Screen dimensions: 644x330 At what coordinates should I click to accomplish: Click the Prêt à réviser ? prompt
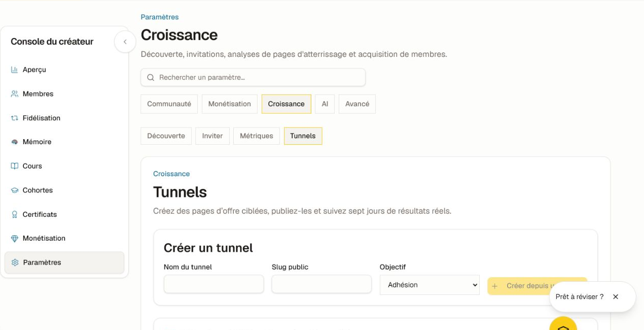tap(580, 297)
